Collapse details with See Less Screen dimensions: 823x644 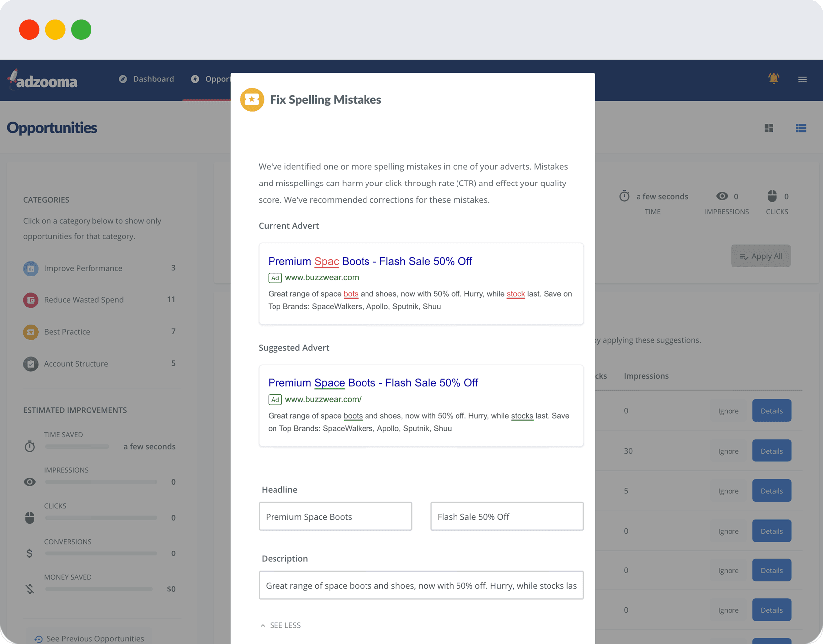281,625
